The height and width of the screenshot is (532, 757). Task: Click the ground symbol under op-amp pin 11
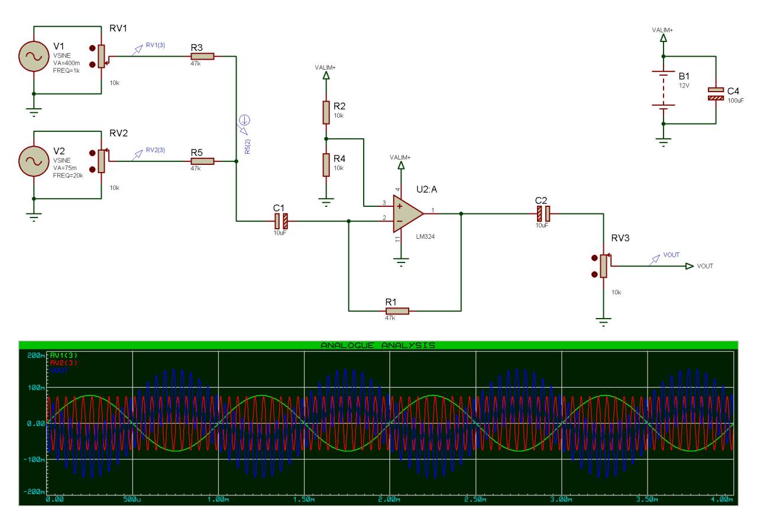402,263
